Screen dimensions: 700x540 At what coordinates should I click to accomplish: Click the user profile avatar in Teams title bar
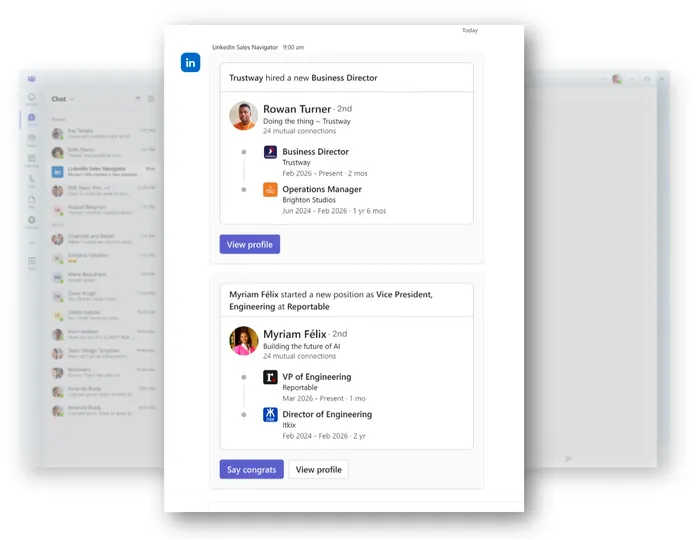pos(617,79)
